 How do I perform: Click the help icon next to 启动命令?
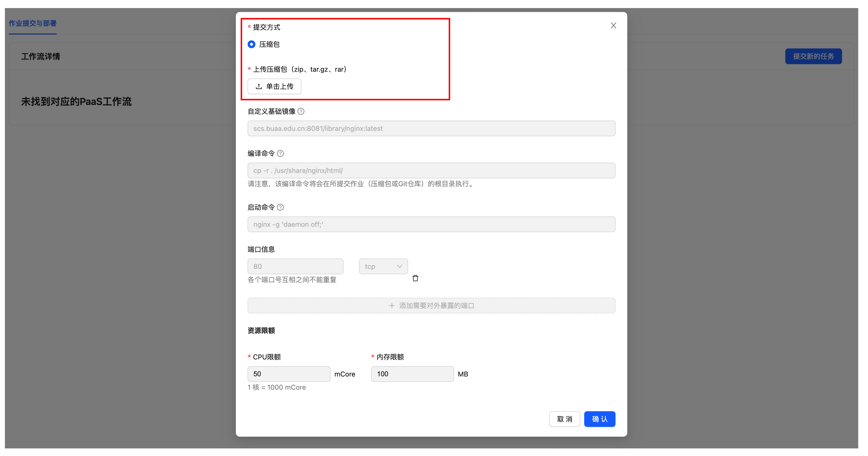tap(280, 207)
